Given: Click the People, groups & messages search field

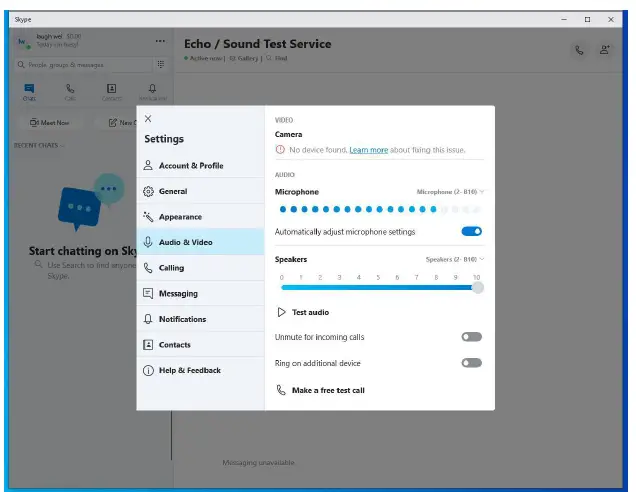Looking at the screenshot, I should click(84, 64).
